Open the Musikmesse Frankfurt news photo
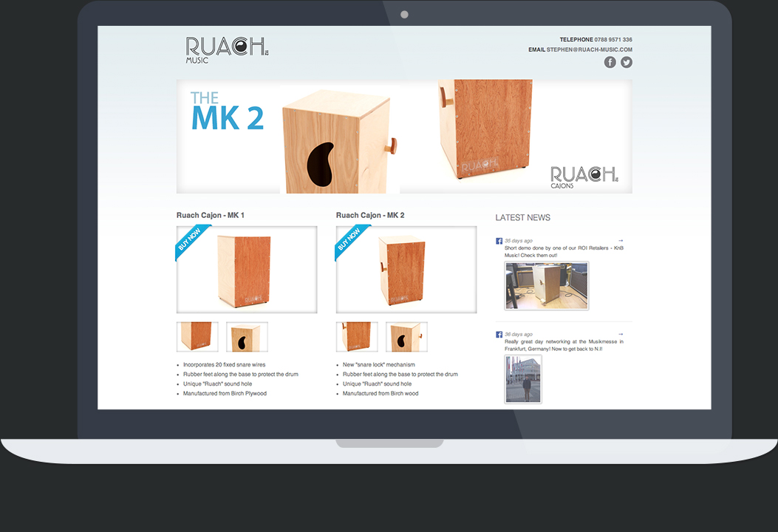Screen dimensions: 778x532 point(523,379)
